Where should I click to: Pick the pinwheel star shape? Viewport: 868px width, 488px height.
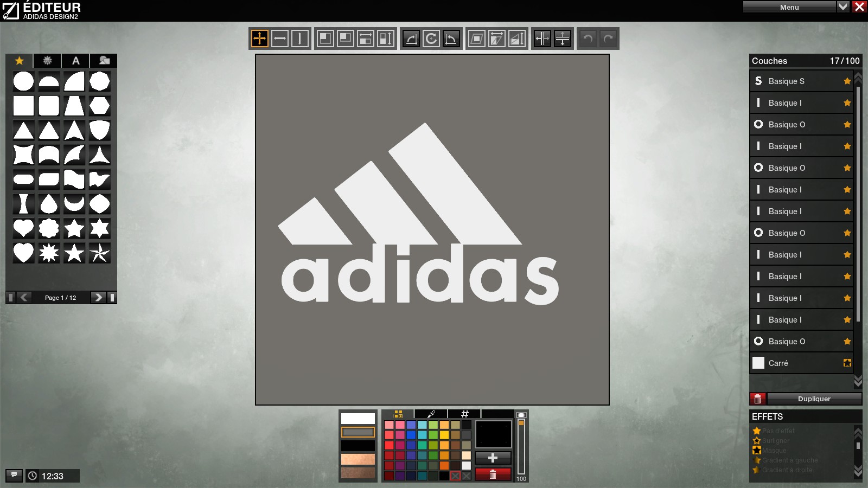pyautogui.click(x=100, y=253)
